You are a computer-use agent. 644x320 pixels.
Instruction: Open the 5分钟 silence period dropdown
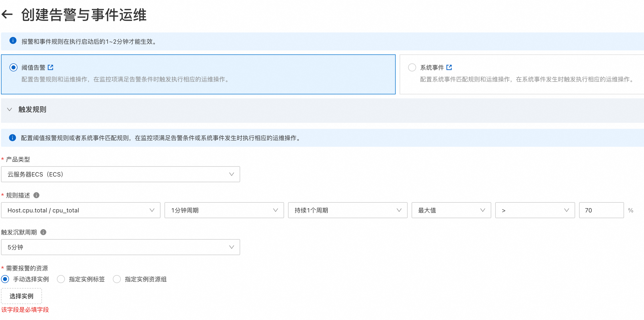(x=121, y=247)
